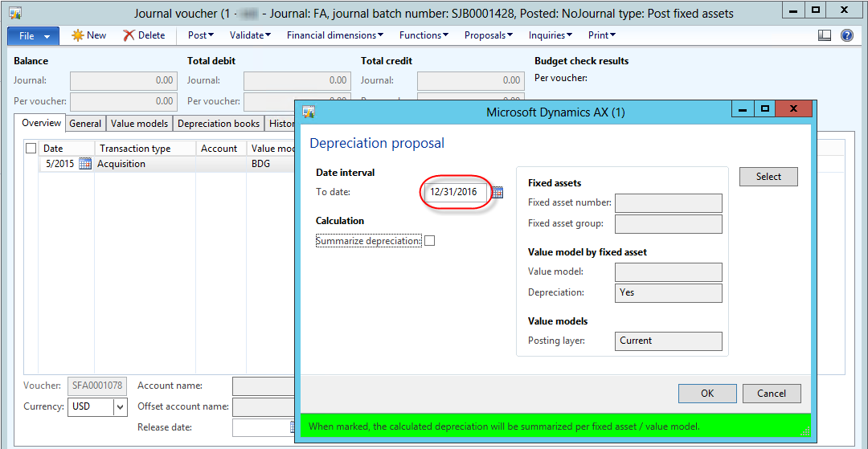Viewport: 868px width, 449px height.
Task: Click the Balance Per voucher amount field
Action: point(124,102)
